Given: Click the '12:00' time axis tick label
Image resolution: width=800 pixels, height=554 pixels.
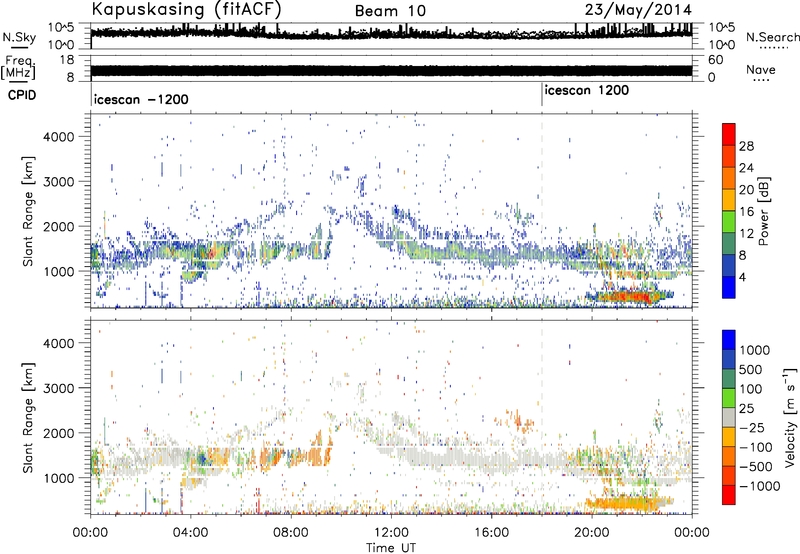Looking at the screenshot, I should pyautogui.click(x=391, y=533).
